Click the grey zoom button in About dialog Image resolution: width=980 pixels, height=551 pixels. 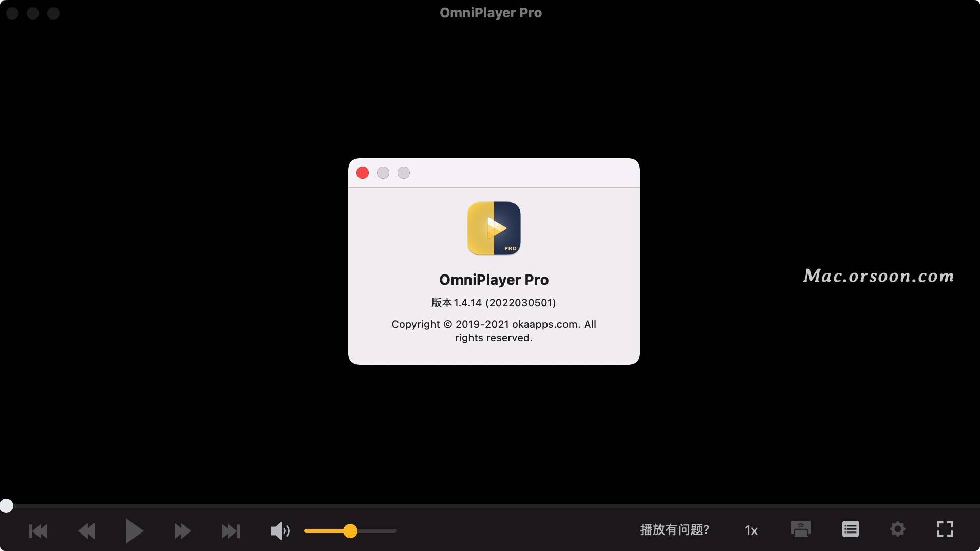pyautogui.click(x=404, y=173)
